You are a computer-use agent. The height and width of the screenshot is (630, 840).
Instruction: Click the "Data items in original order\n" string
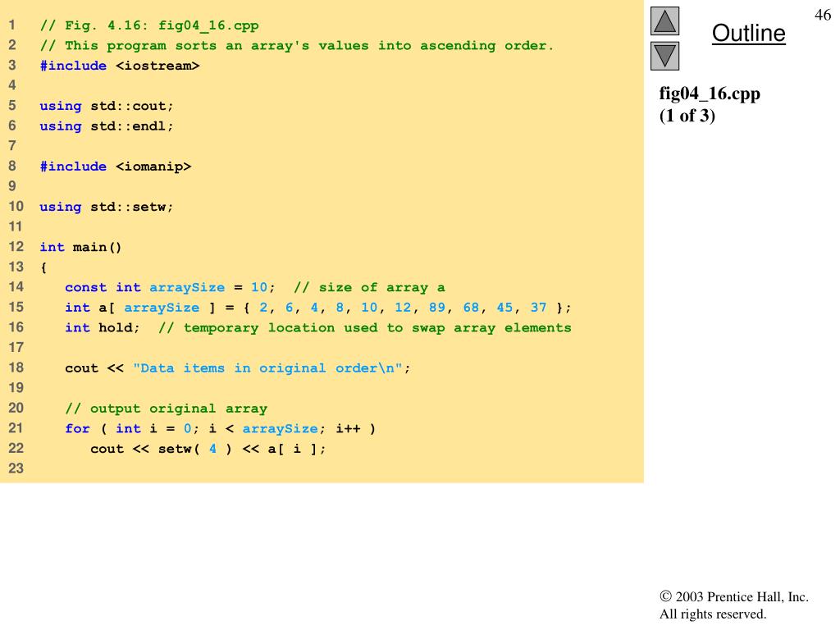pyautogui.click(x=267, y=368)
